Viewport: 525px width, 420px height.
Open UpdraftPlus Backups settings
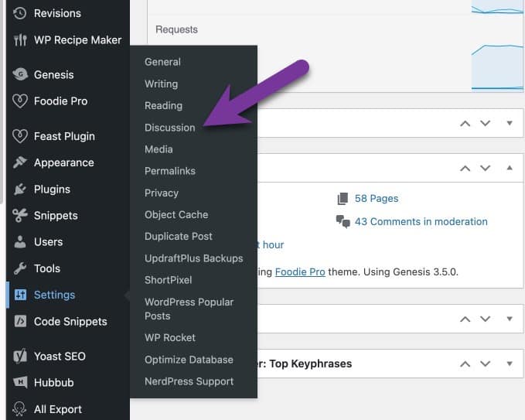click(x=194, y=258)
